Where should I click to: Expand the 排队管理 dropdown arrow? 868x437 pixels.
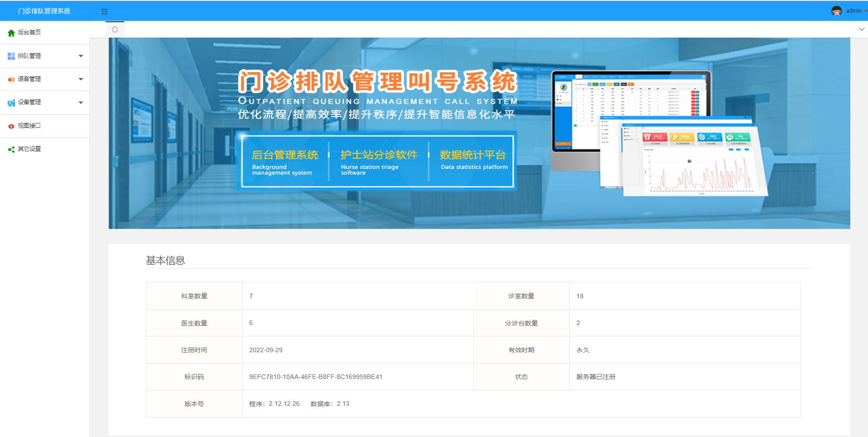(x=81, y=56)
